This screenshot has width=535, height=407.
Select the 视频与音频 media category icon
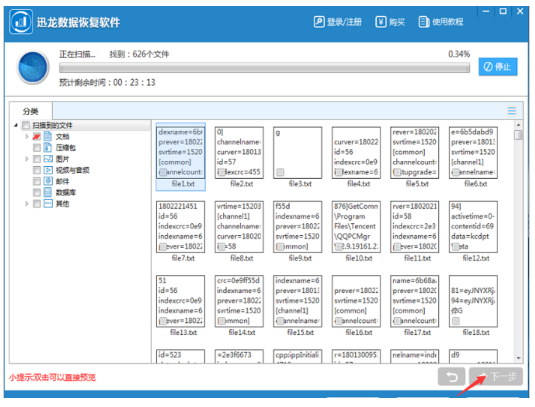pos(48,170)
